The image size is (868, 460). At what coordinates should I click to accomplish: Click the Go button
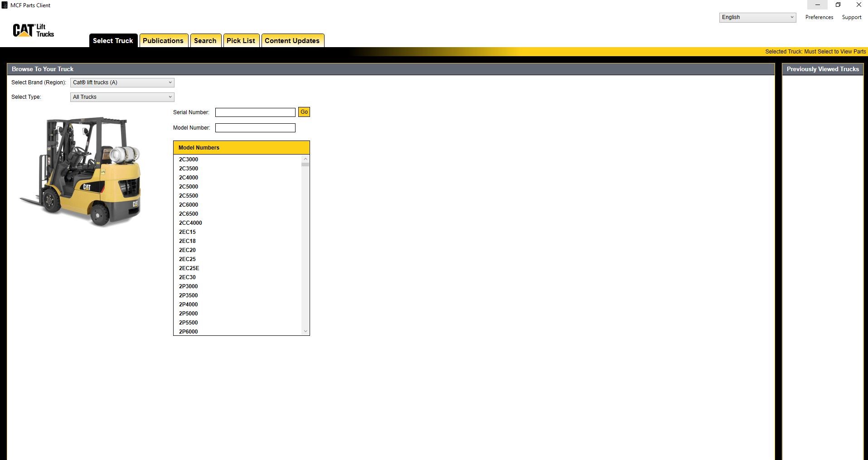[304, 112]
